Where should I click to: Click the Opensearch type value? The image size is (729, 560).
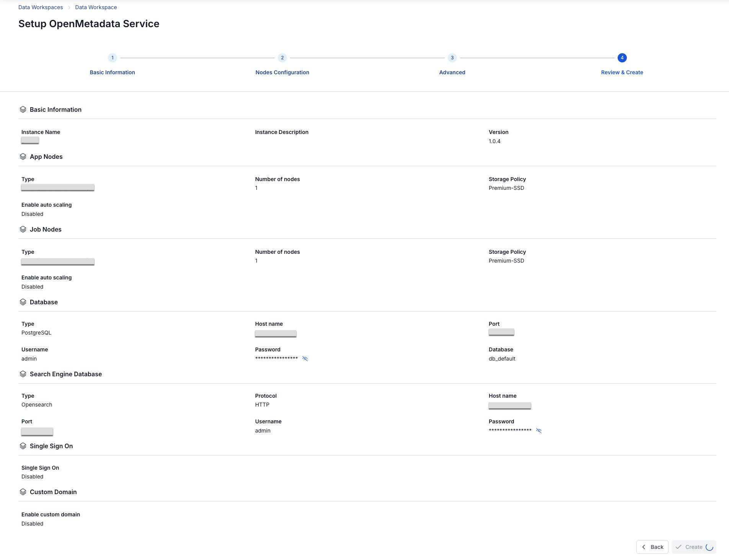(x=37, y=405)
